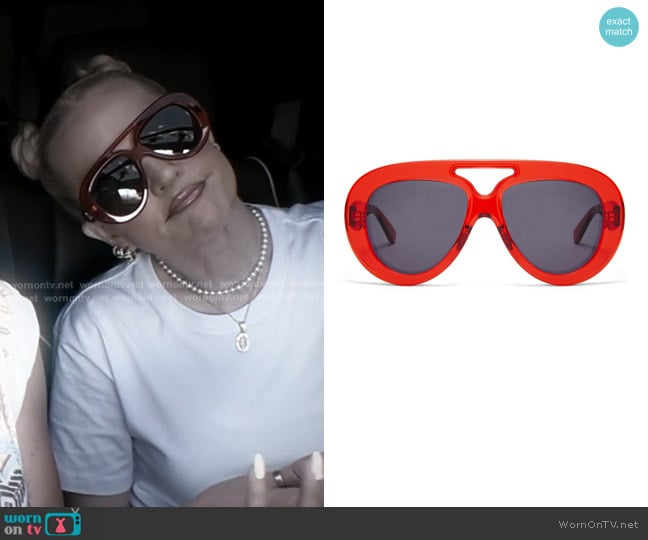View the TV screenshot photo of sunglasses
Image resolution: width=648 pixels, height=540 pixels.
pos(162,253)
